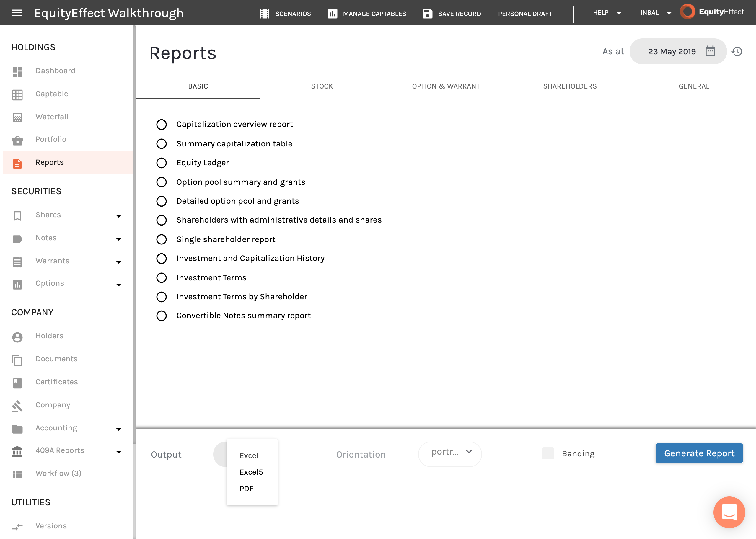Viewport: 756px width, 539px height.
Task: Click the Manage Captables chart icon
Action: (x=332, y=14)
